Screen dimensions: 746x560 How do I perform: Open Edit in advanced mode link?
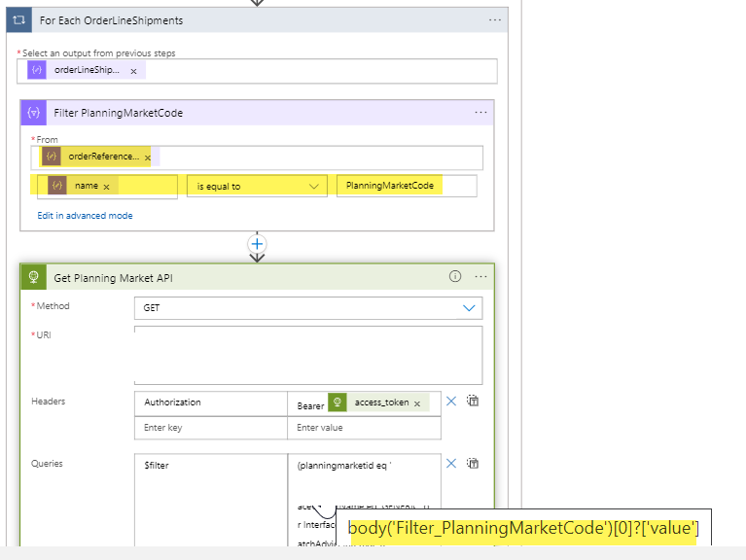[x=86, y=216]
